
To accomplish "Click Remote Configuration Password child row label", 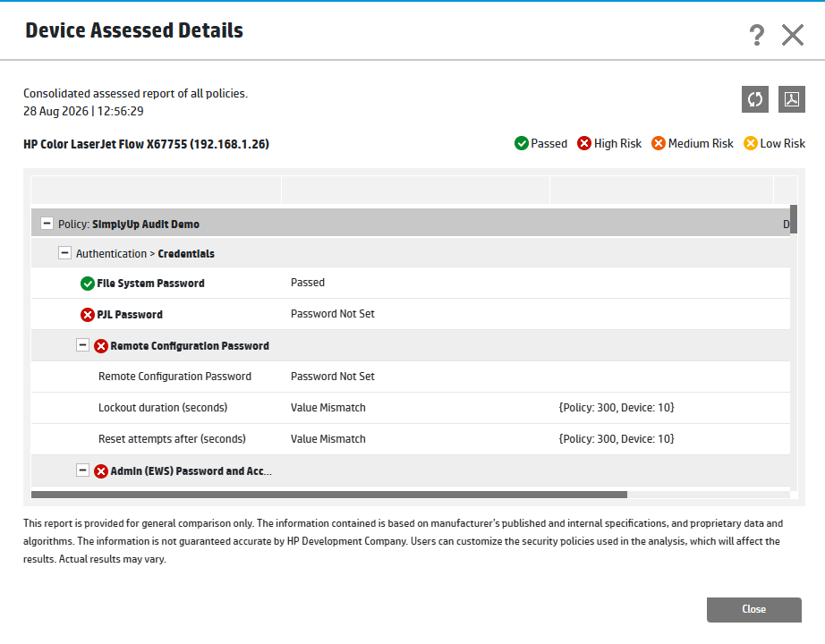I will (x=174, y=377).
